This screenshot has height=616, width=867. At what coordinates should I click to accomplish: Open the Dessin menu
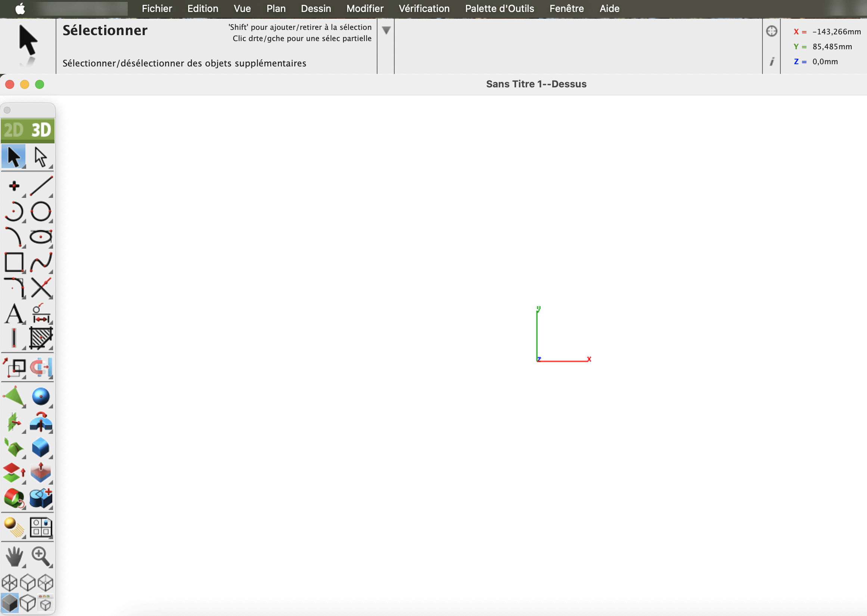coord(316,8)
